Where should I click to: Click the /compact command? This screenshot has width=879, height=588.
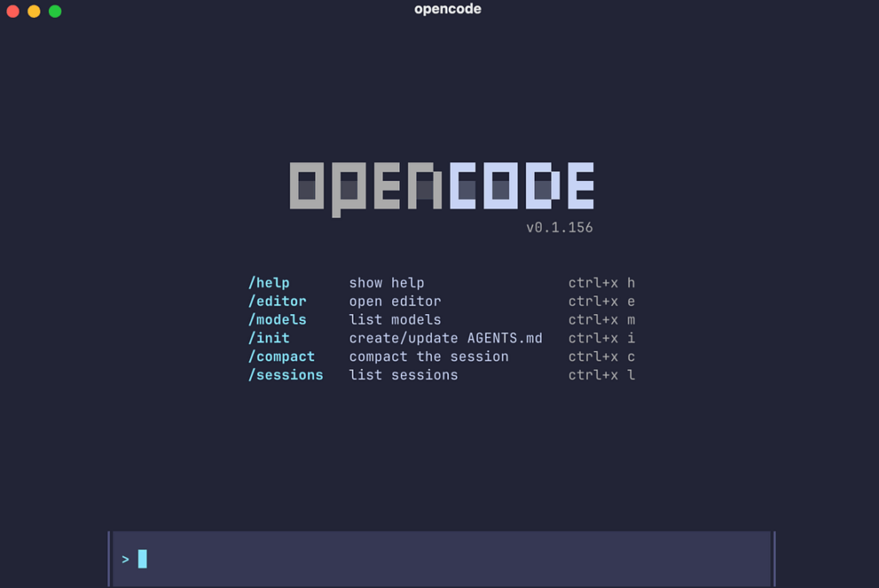[281, 356]
